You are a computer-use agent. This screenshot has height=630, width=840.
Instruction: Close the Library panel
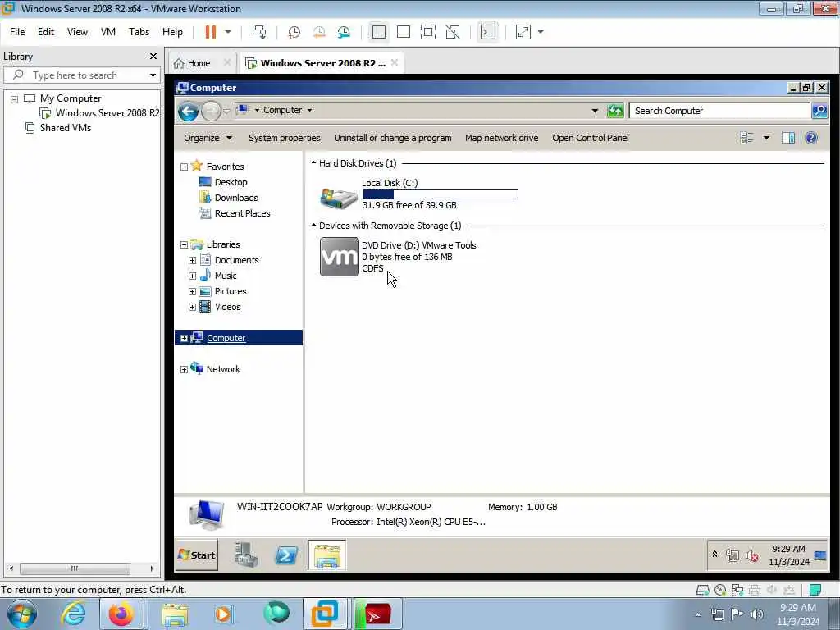coord(153,57)
